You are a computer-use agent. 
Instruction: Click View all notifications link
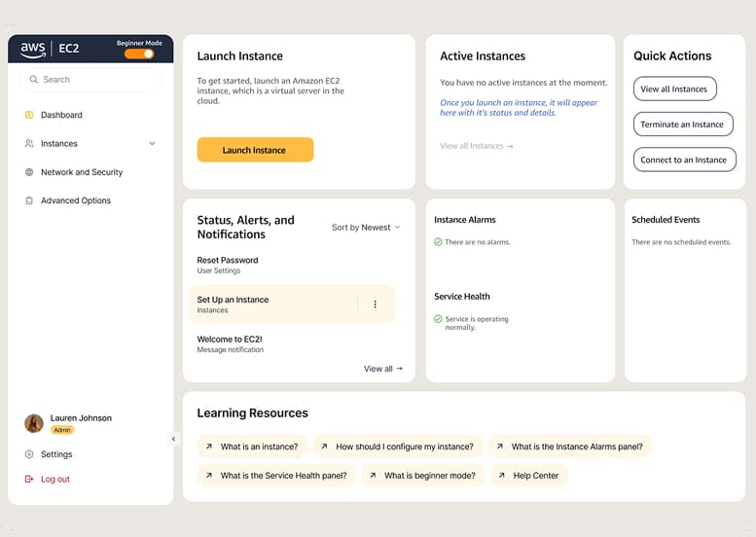(x=382, y=369)
